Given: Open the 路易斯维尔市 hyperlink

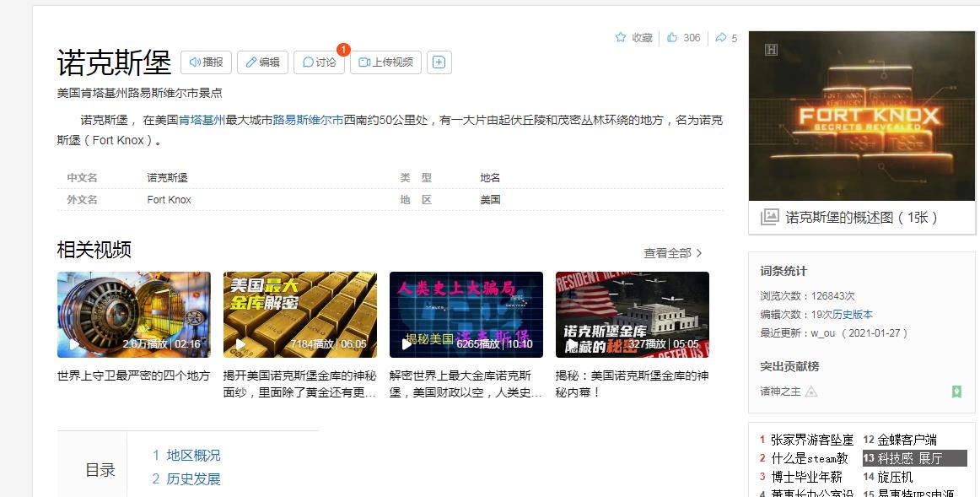Looking at the screenshot, I should (308, 121).
